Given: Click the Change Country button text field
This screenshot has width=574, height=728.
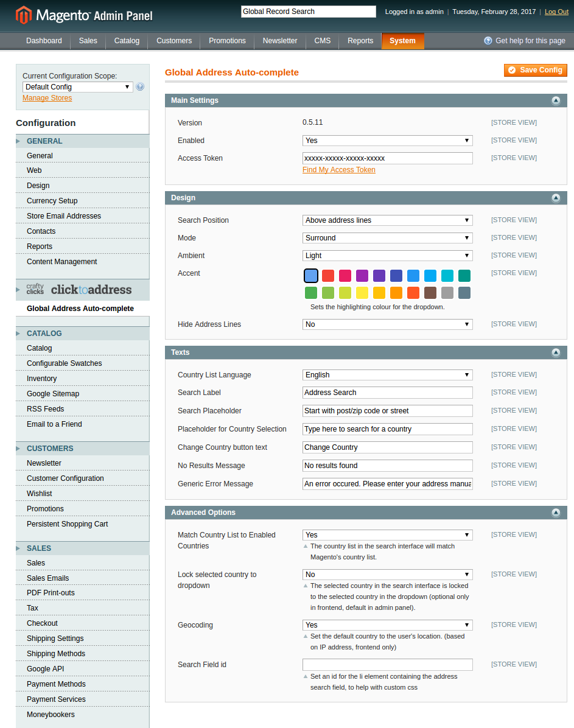Looking at the screenshot, I should (x=387, y=447).
